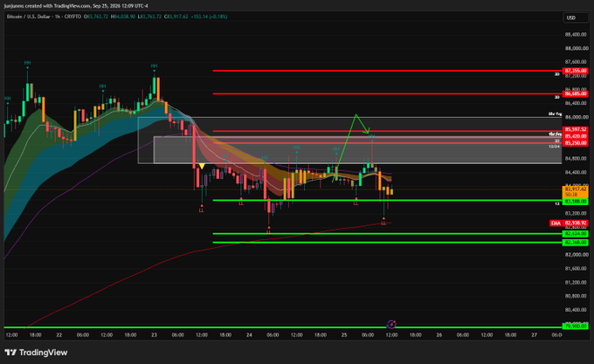Screen dimensions: 594x364
Task: Click date label 26 on time axis
Action: pyautogui.click(x=439, y=335)
